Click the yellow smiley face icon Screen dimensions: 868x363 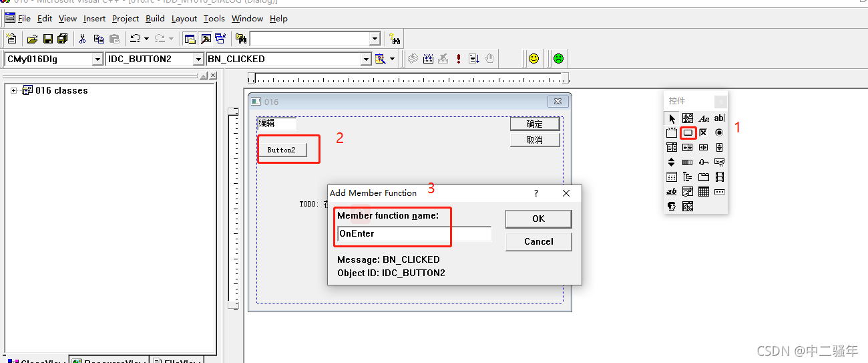[x=533, y=59]
